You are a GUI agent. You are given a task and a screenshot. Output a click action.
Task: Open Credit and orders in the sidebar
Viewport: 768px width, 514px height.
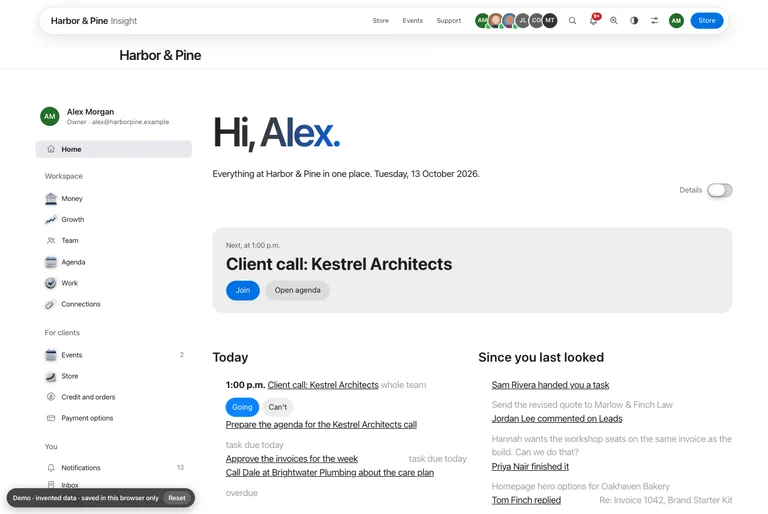click(x=114, y=397)
